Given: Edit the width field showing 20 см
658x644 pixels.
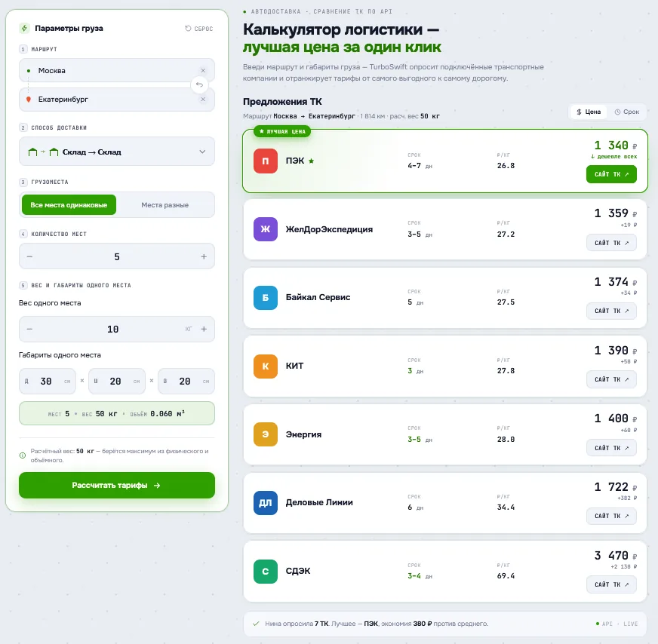Looking at the screenshot, I should click(x=117, y=381).
